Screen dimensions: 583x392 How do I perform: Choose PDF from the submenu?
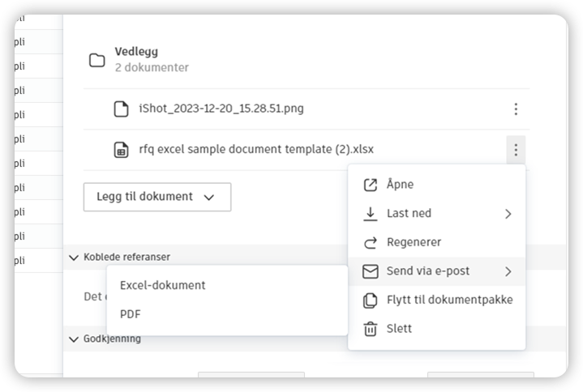tap(131, 313)
